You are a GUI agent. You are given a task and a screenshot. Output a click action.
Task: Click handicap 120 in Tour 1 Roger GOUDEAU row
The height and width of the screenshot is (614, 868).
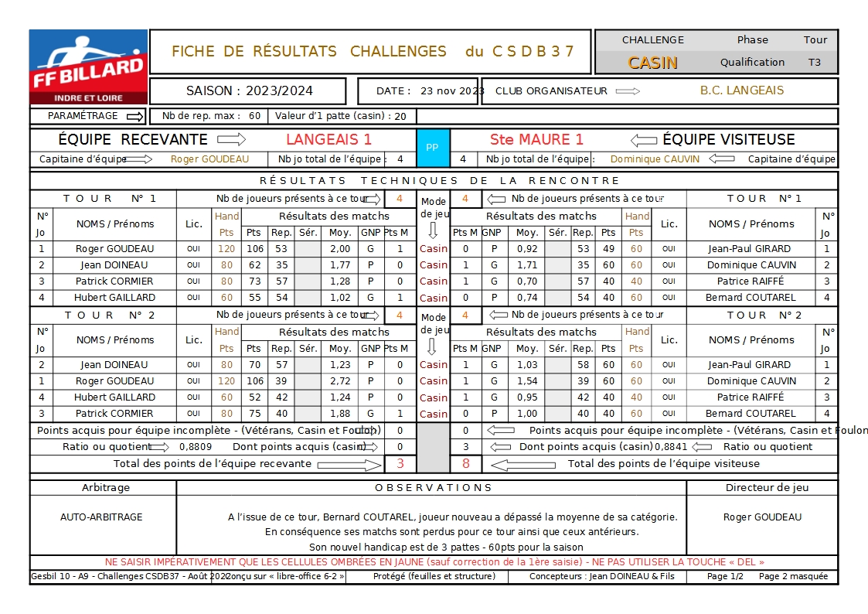coord(226,249)
